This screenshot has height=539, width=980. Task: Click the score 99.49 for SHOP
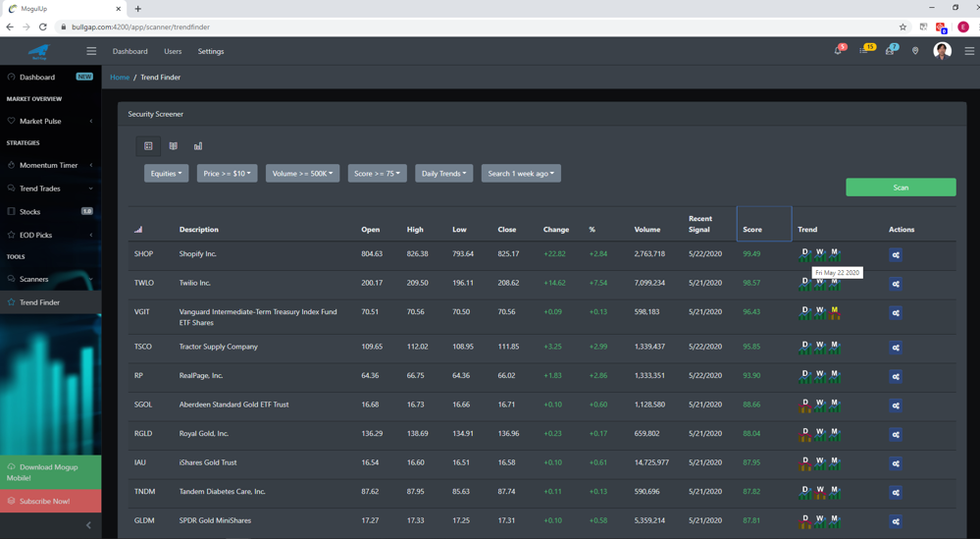pos(751,254)
